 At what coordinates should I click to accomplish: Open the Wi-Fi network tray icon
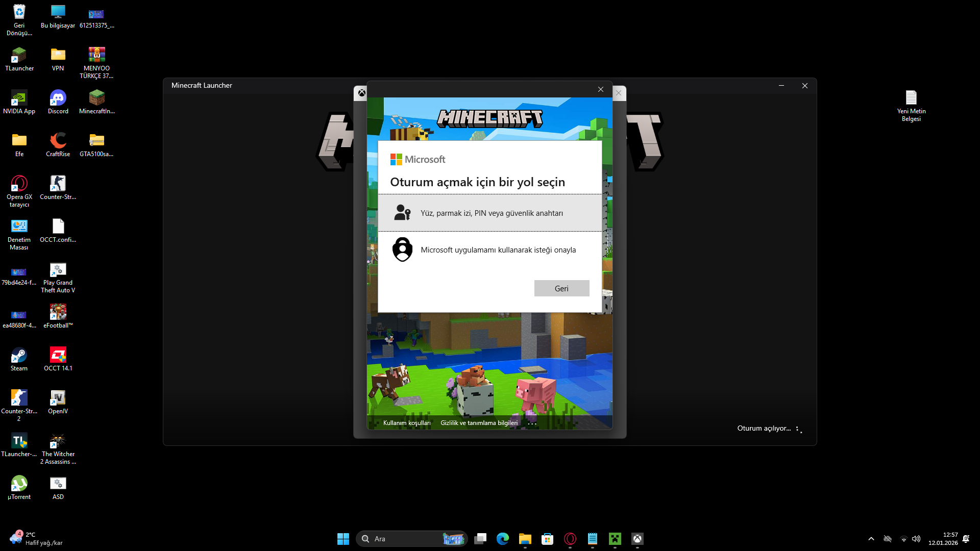point(903,539)
